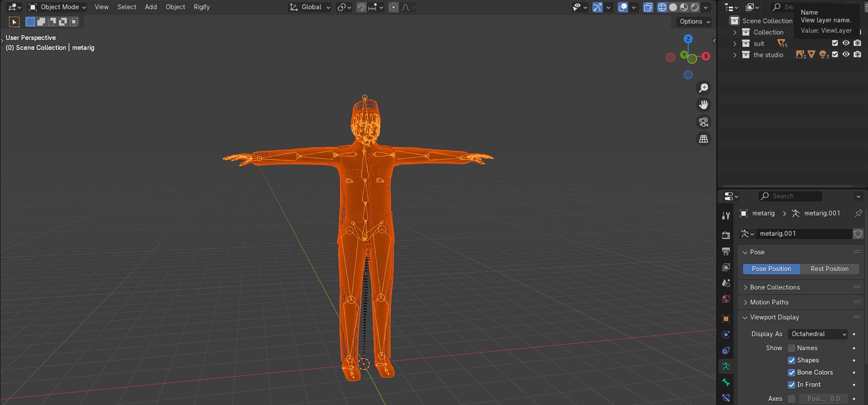
Task: Expand the Collection row in outliner
Action: pyautogui.click(x=735, y=32)
